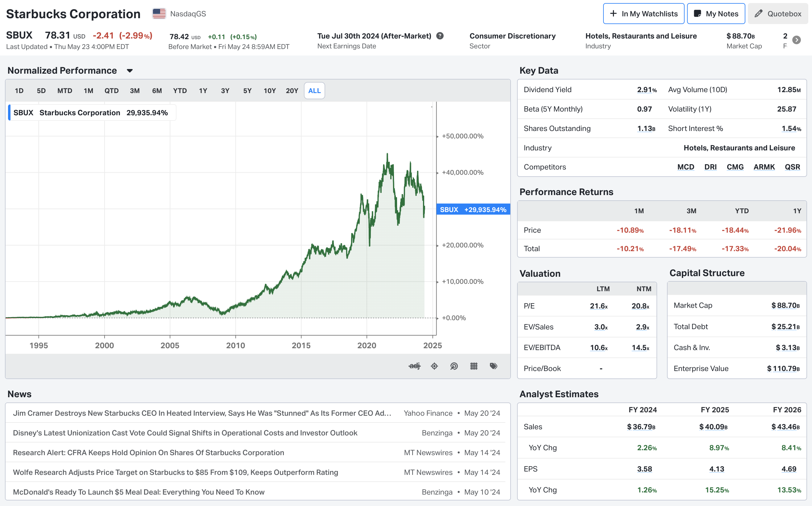
Task: Click the blue SBUX legend color bar
Action: (9, 113)
